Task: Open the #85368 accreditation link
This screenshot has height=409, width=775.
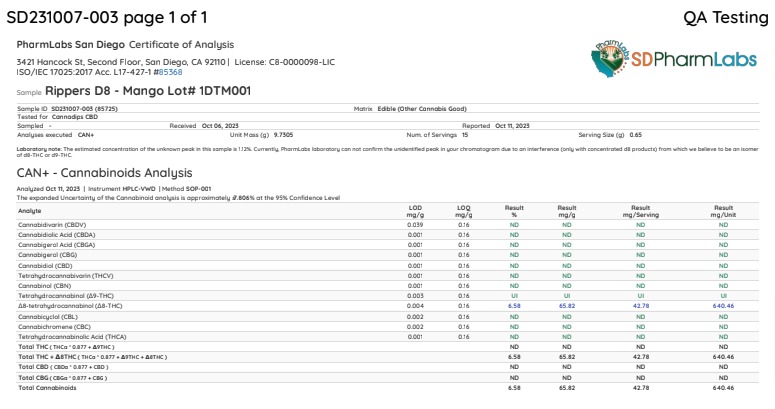Action: [x=171, y=72]
